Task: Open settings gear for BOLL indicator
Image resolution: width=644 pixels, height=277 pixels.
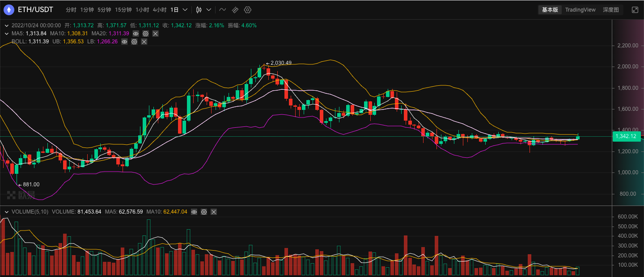Action: (x=134, y=42)
